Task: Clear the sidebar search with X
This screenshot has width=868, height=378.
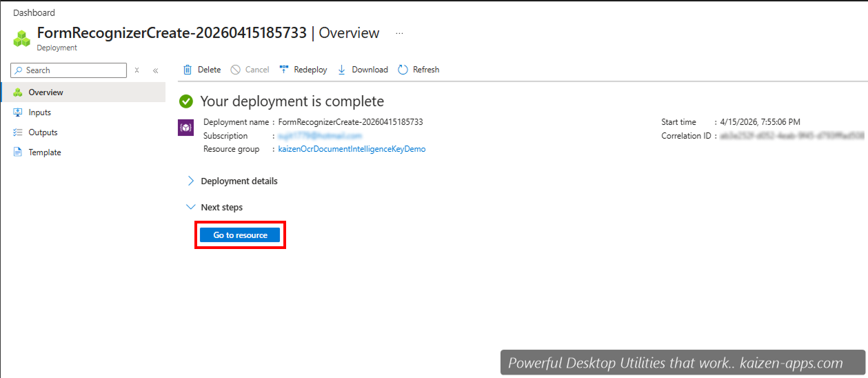Action: click(x=137, y=70)
